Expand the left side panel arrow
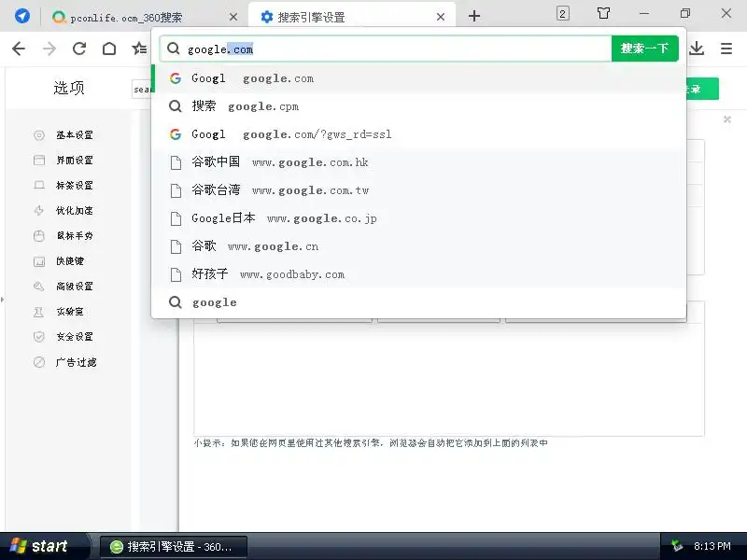Screen dimensions: 747x560 tap(3, 300)
